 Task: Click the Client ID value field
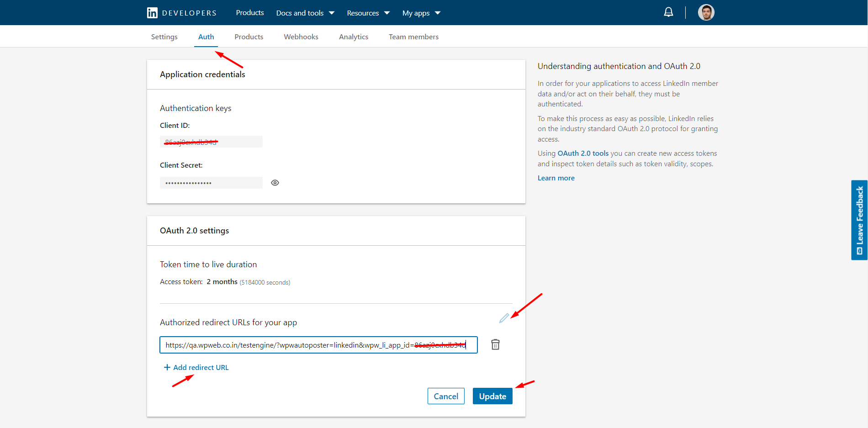pyautogui.click(x=211, y=142)
